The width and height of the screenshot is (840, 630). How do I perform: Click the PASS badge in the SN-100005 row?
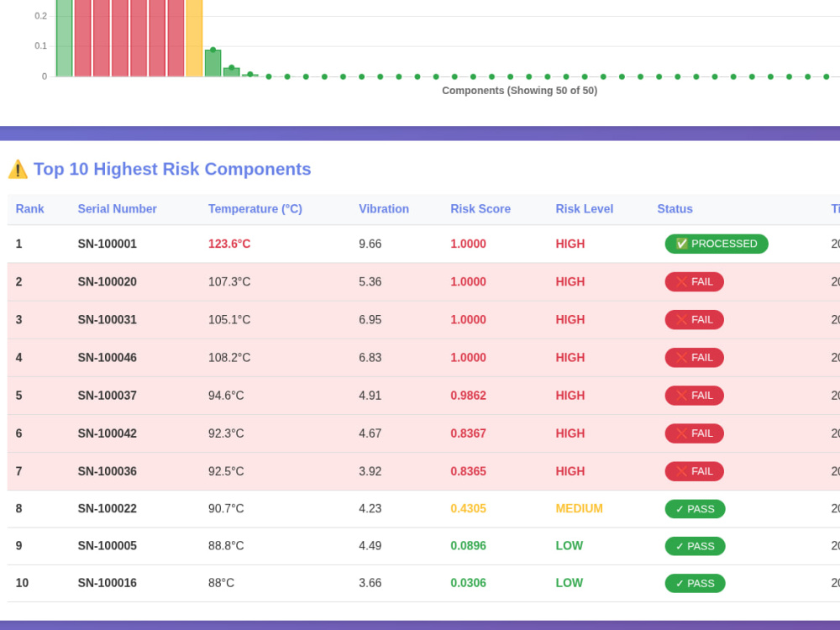click(x=695, y=546)
